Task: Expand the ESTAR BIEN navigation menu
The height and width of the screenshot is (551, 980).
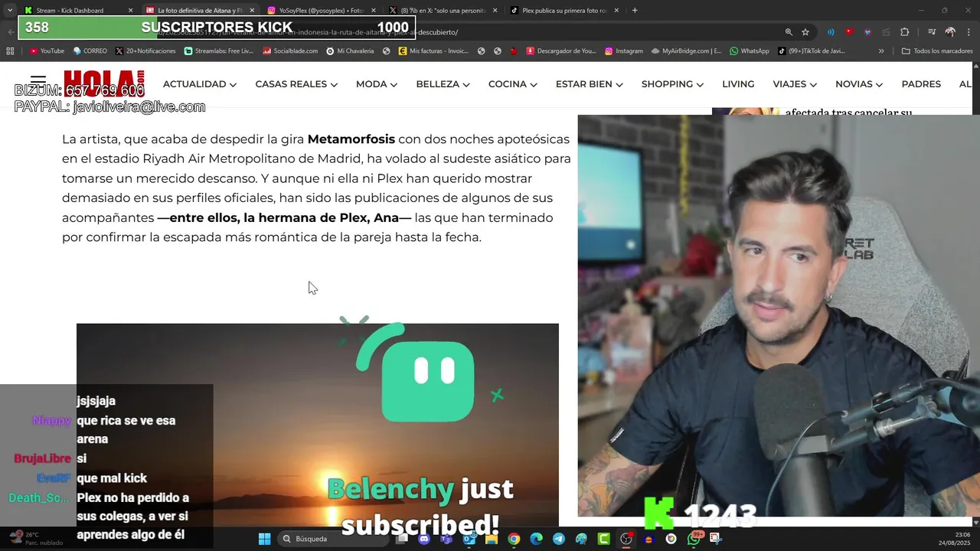Action: coord(589,84)
